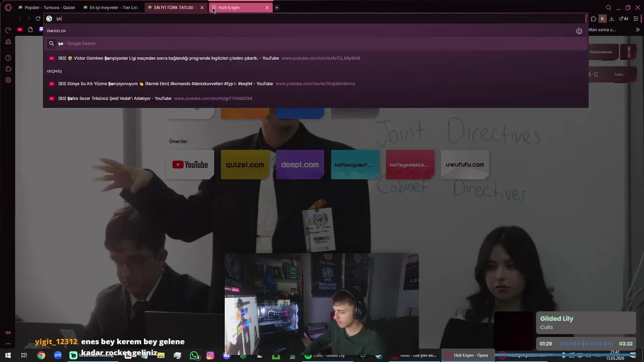Reload the page with refresh icon
The width and height of the screenshot is (644, 362).
point(38,19)
